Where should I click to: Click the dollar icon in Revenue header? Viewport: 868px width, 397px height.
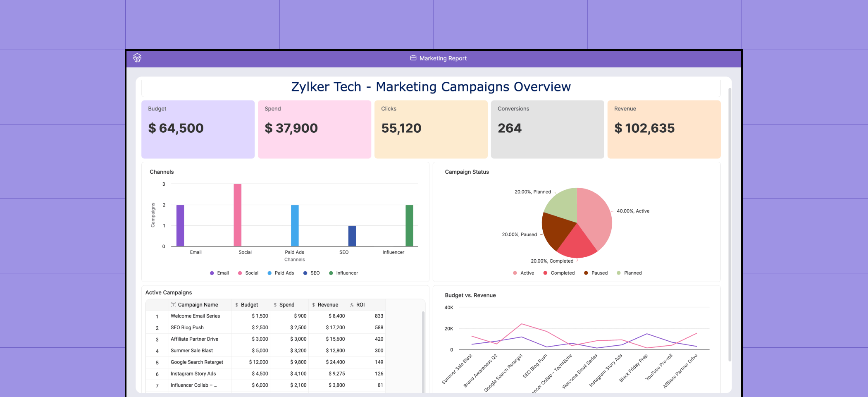coord(314,305)
